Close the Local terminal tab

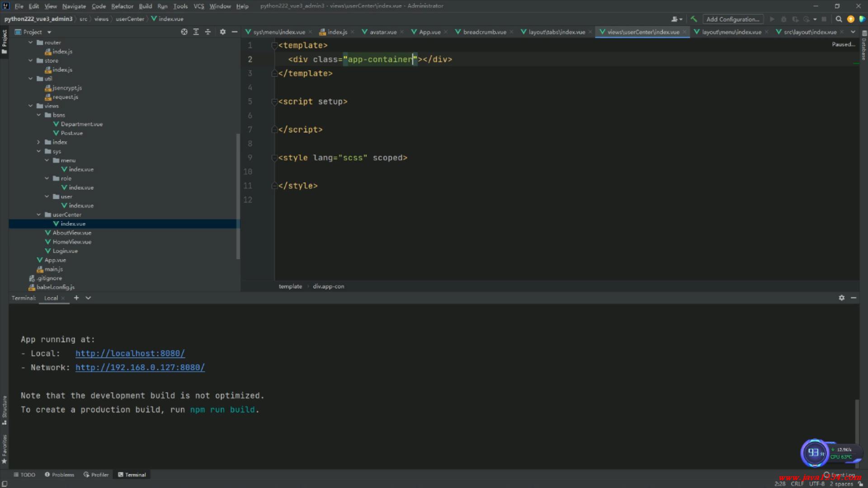(63, 298)
